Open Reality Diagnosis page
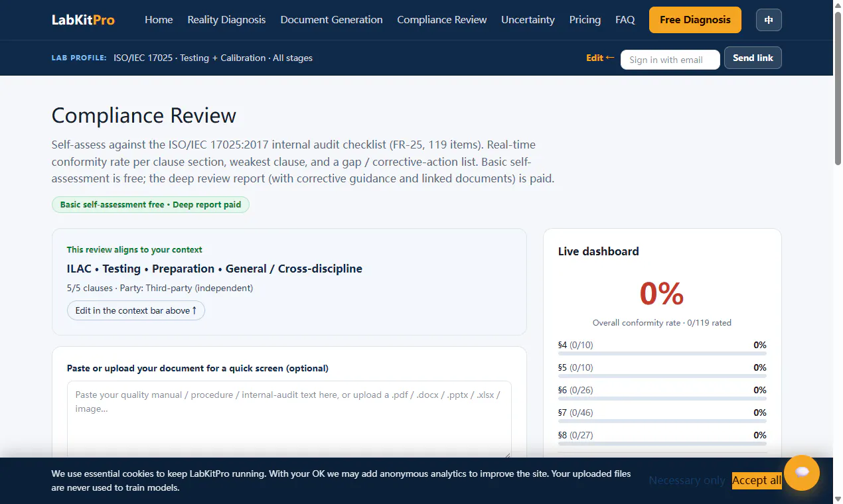This screenshot has height=504, width=843. (x=226, y=20)
